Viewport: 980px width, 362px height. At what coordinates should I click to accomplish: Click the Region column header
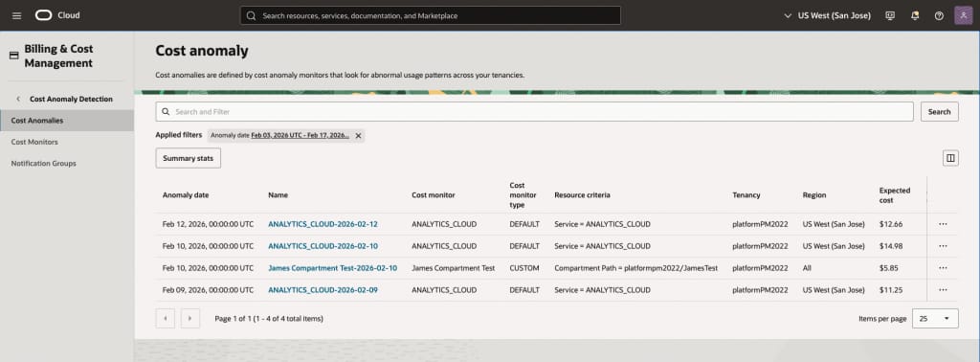[814, 195]
